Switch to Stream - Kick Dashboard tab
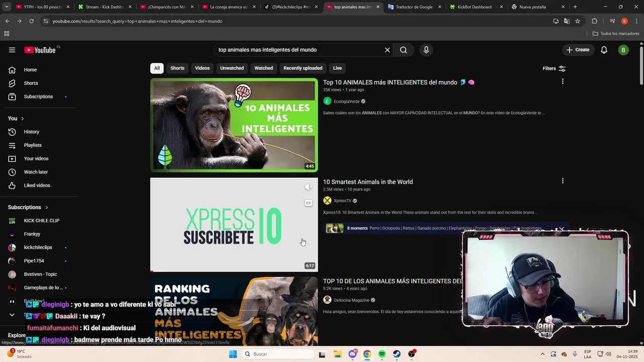Screen dimensions: 644x362 pos(105,7)
